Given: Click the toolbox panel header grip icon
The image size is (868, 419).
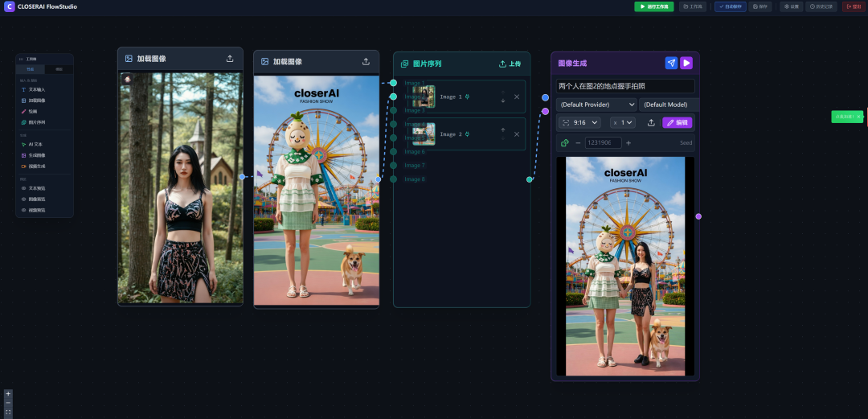Looking at the screenshot, I should (21, 59).
